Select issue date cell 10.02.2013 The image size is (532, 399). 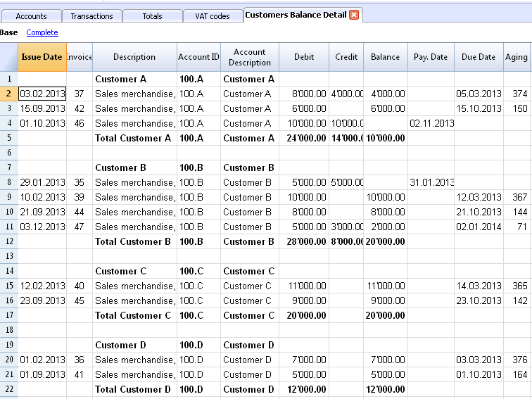point(42,197)
